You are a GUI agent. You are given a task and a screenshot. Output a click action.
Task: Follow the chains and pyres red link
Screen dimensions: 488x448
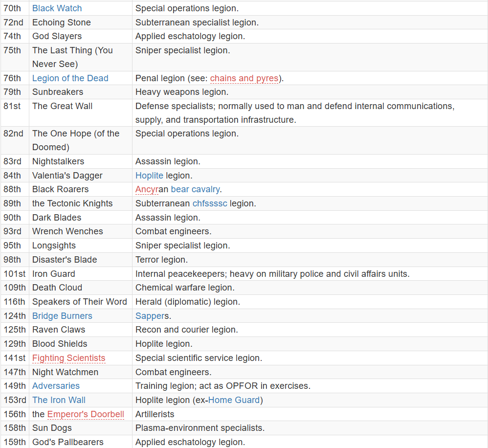244,78
